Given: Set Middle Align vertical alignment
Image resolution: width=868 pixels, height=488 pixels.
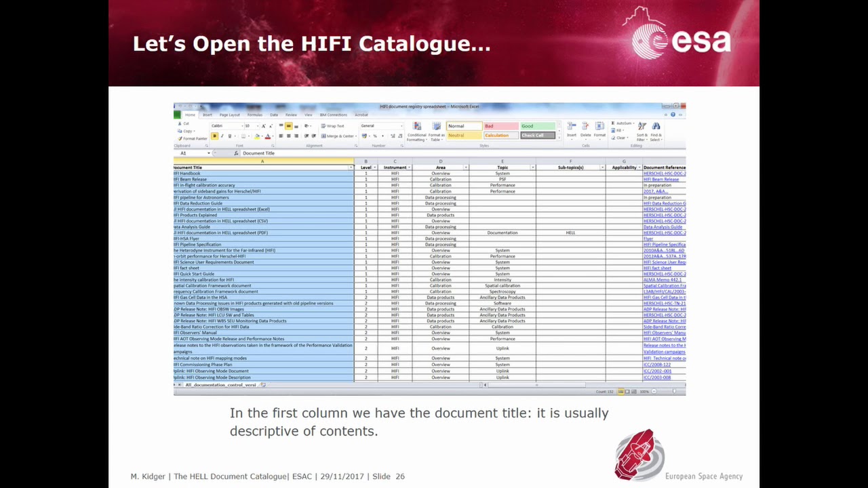Looking at the screenshot, I should pos(289,126).
